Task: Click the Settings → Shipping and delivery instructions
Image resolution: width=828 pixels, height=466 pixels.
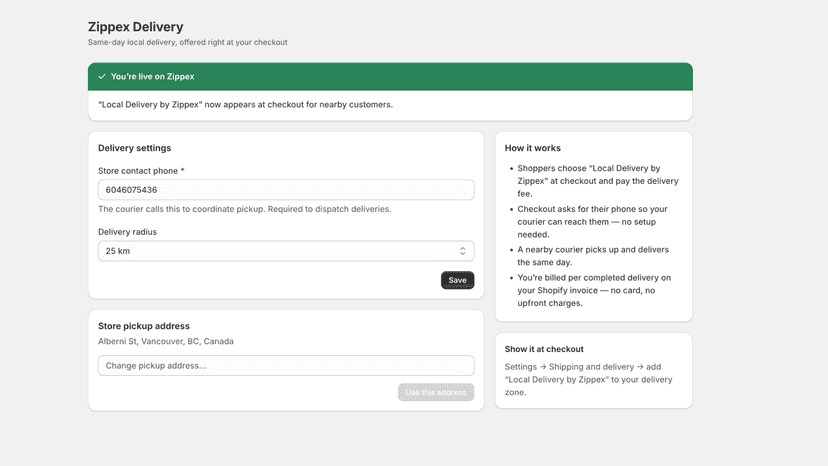Action: pyautogui.click(x=588, y=379)
